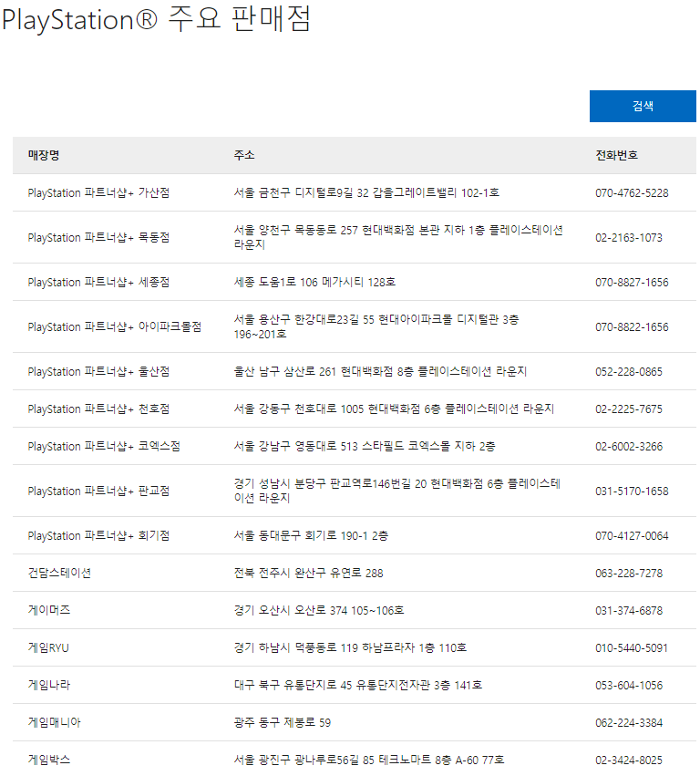700x776 pixels.
Task: Click the address 광주 동구 제봉로 59
Action: (283, 722)
